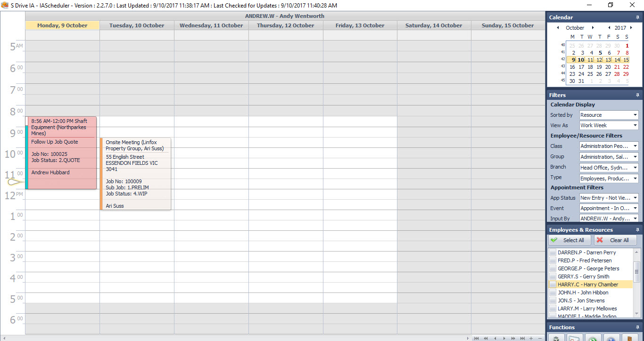Check the GERRY.S - Gerry Smith checkbox

(553, 276)
